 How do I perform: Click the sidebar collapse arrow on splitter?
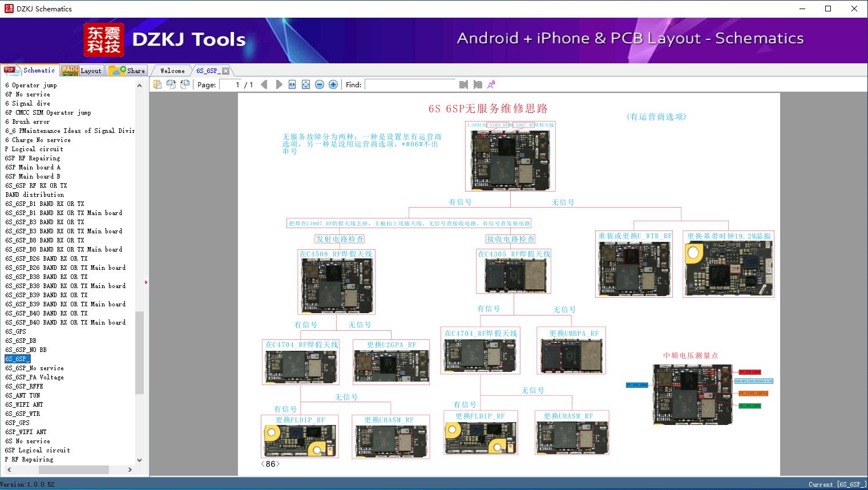(146, 282)
